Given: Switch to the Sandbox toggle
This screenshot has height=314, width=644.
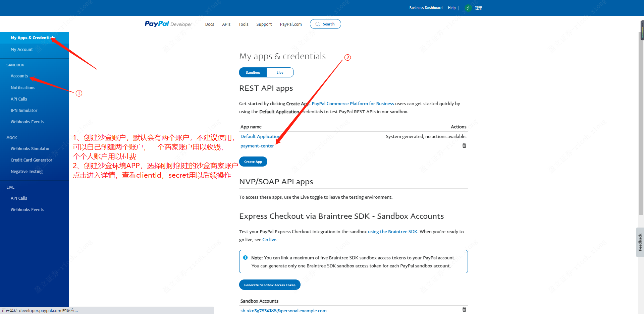Looking at the screenshot, I should click(253, 72).
